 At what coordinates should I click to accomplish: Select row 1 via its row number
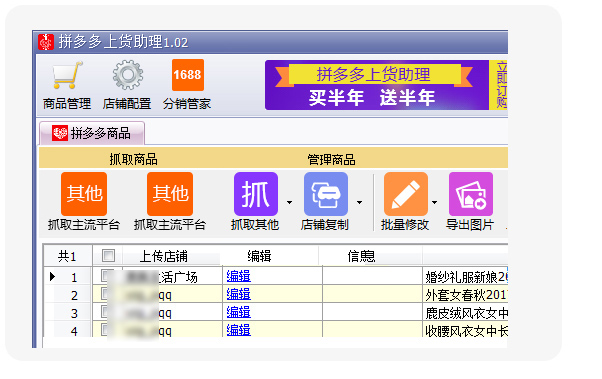point(74,277)
